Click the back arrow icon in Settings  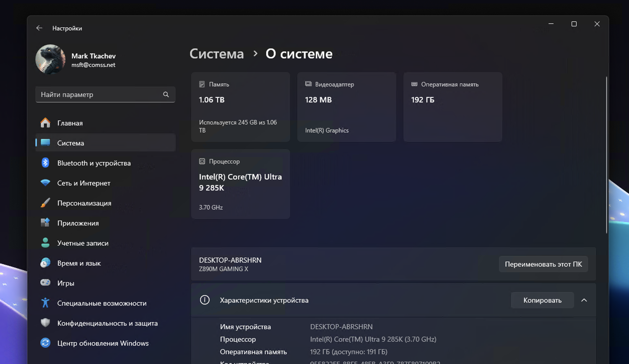click(39, 28)
